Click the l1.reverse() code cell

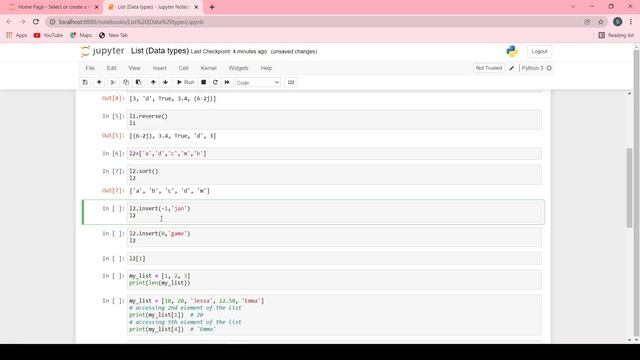pos(334,120)
